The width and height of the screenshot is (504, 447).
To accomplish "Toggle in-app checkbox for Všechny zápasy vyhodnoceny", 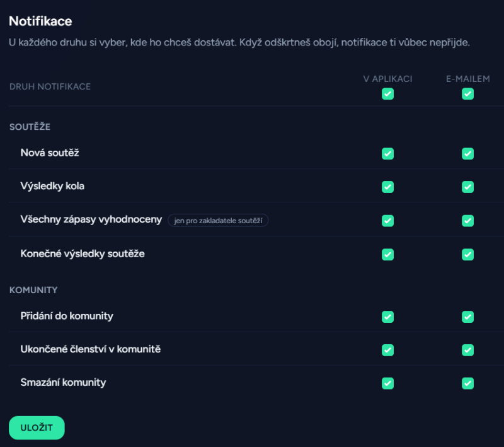I will [387, 221].
